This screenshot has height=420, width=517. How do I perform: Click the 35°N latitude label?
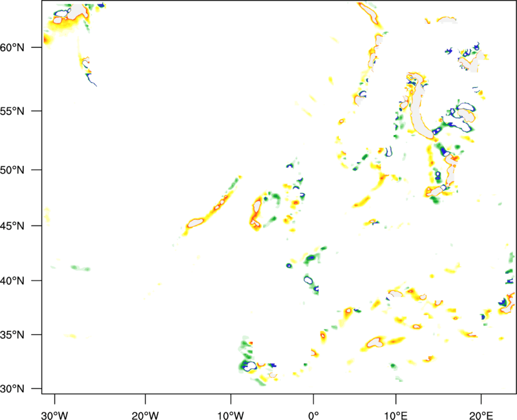click(12, 335)
